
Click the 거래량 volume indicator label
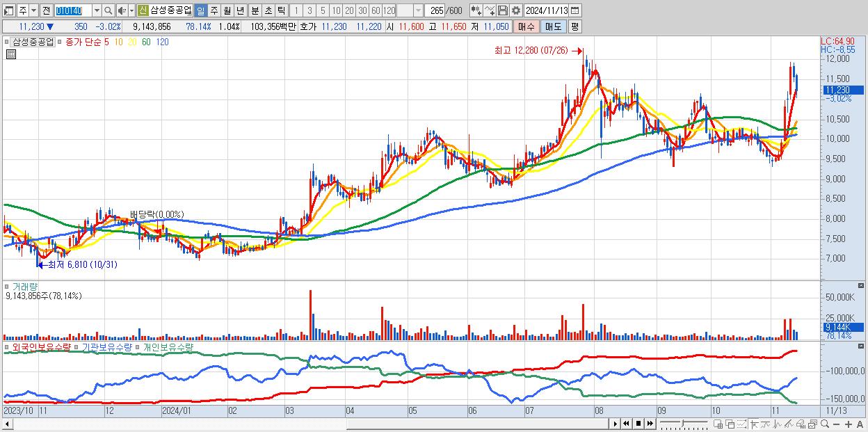(24, 286)
